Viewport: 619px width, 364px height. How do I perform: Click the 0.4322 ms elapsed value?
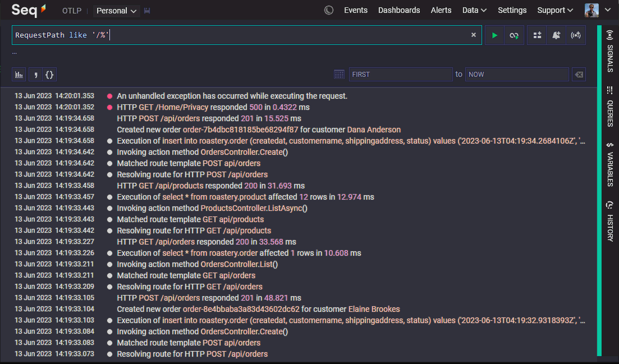[285, 107]
